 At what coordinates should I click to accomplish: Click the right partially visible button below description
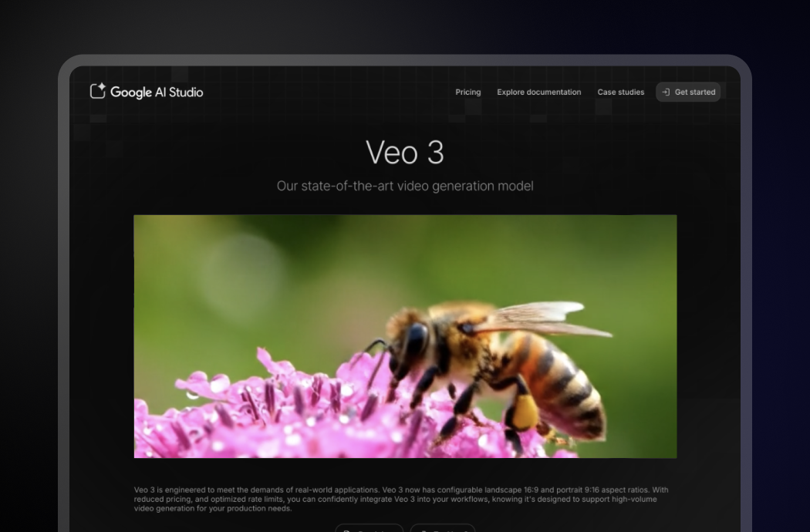tap(442, 528)
